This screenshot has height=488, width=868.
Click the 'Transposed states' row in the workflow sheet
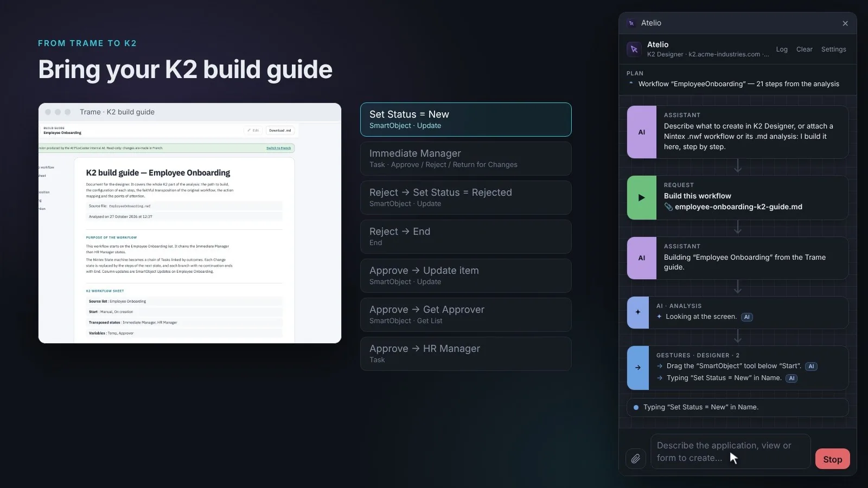click(184, 323)
